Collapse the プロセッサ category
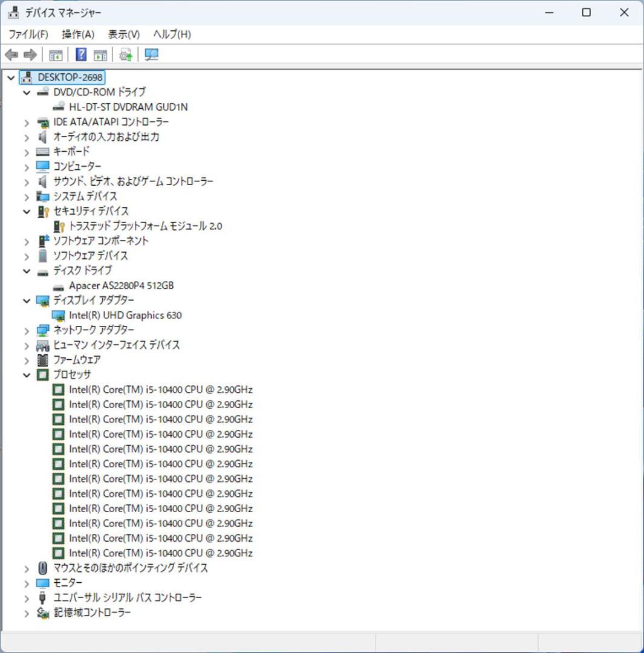This screenshot has width=644, height=653. pos(27,375)
